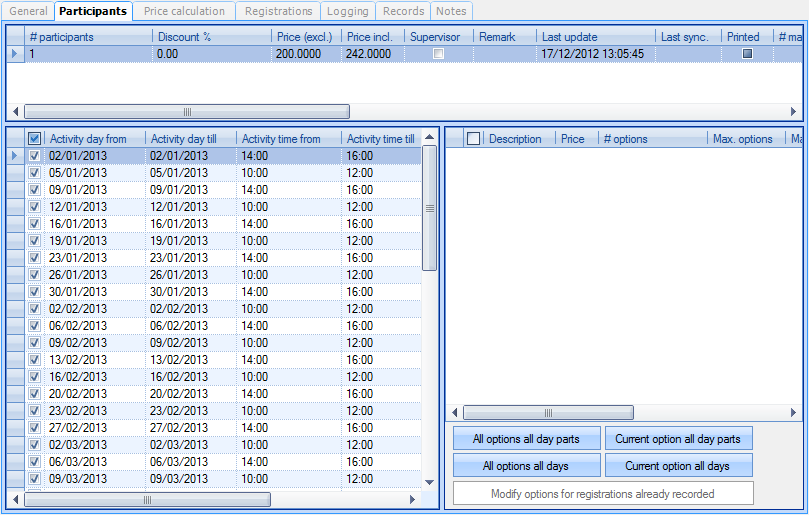Sort by 'Activity time from' column header
809x515 pixels.
(x=286, y=139)
